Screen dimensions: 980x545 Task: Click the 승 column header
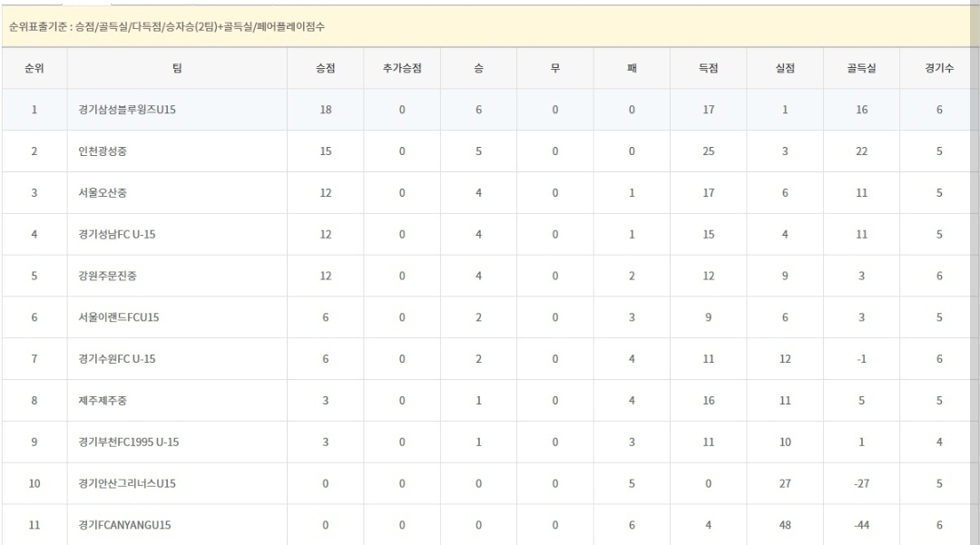[x=479, y=68]
